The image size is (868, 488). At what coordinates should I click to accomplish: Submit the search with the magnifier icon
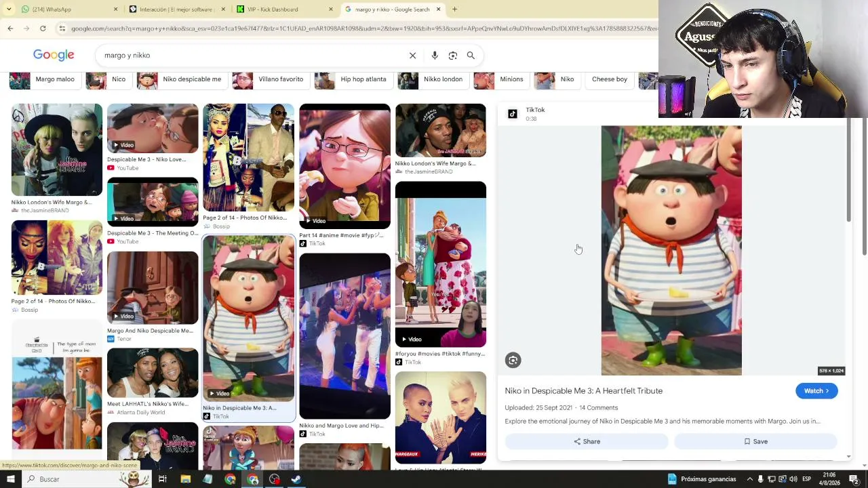point(471,56)
